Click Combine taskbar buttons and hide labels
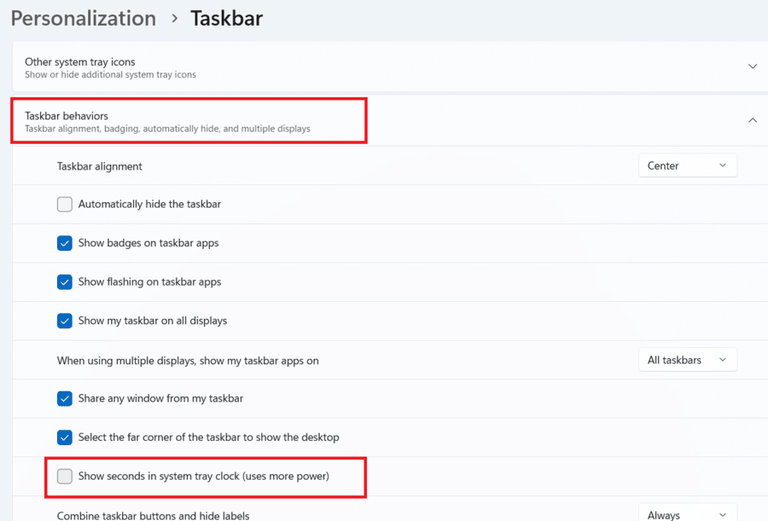Viewport: 768px width, 521px height. (153, 516)
